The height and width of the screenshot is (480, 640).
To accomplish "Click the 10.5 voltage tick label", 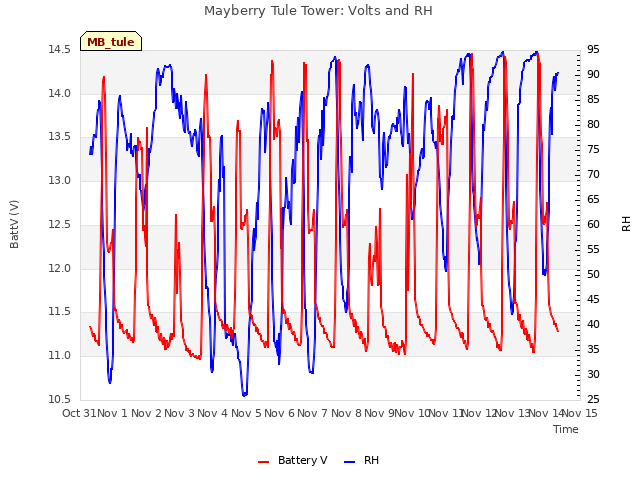I will (59, 399).
